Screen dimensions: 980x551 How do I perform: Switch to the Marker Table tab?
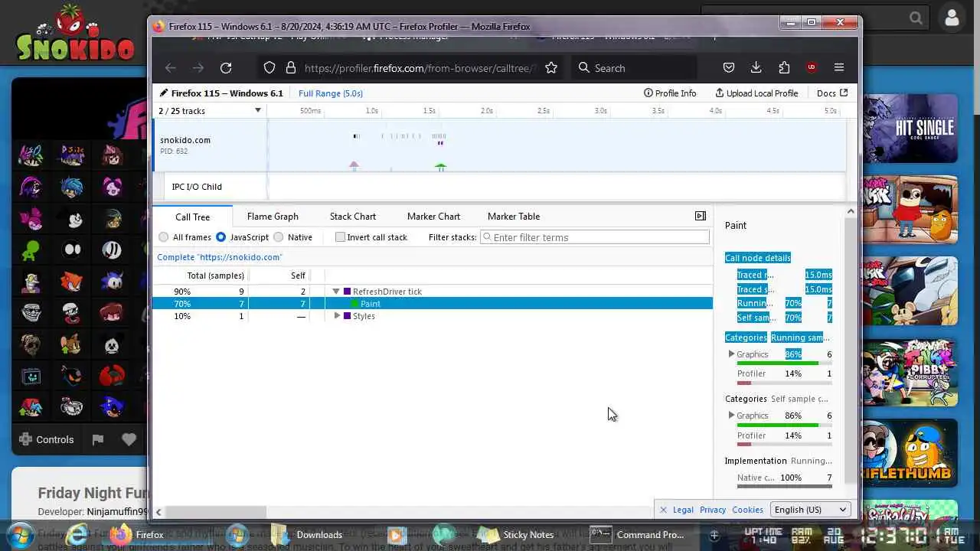pyautogui.click(x=514, y=217)
